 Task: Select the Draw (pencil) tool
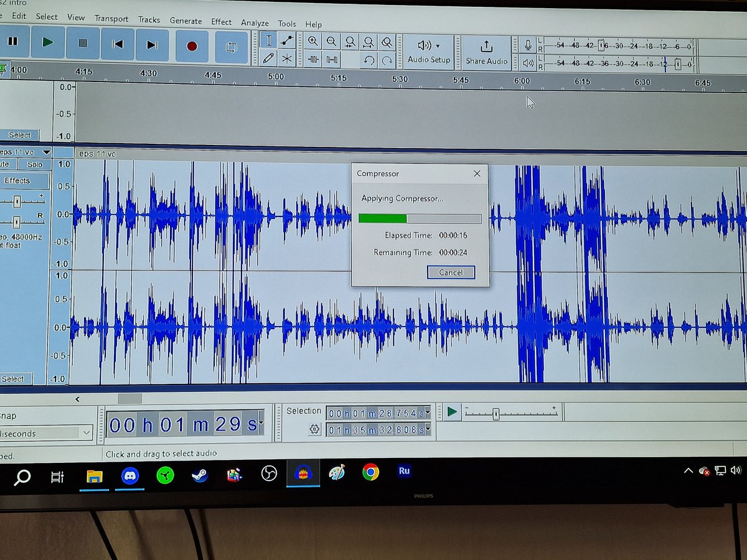pos(269,58)
